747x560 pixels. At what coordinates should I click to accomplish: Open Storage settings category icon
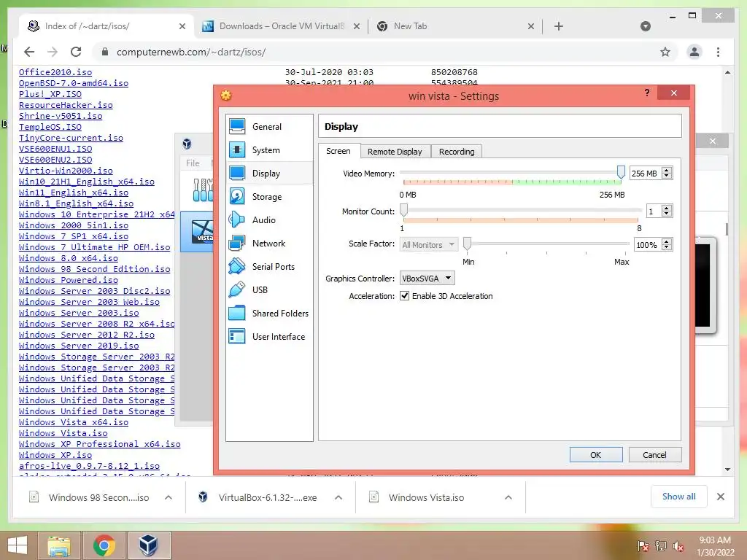pyautogui.click(x=237, y=197)
